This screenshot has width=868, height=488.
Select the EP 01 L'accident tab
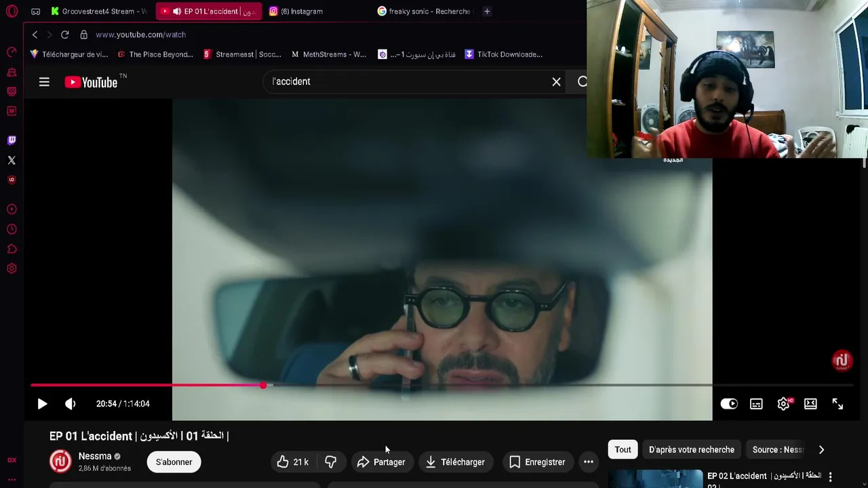click(208, 12)
